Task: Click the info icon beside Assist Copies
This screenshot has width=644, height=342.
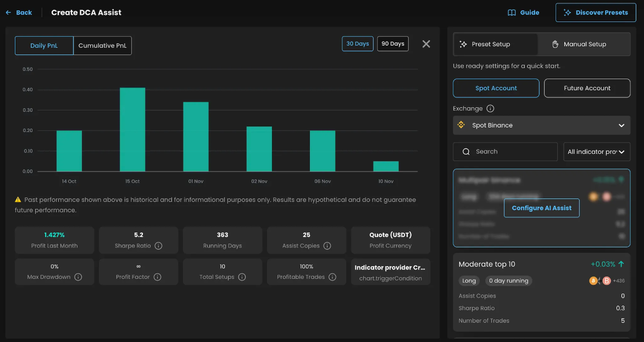Action: click(x=327, y=246)
